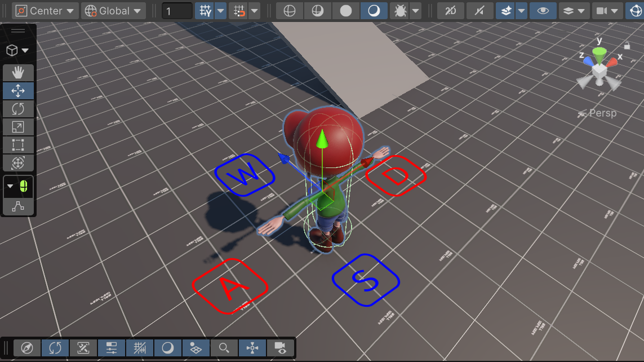Click the red D key marker
Screen dimensions: 644x362
click(x=396, y=176)
